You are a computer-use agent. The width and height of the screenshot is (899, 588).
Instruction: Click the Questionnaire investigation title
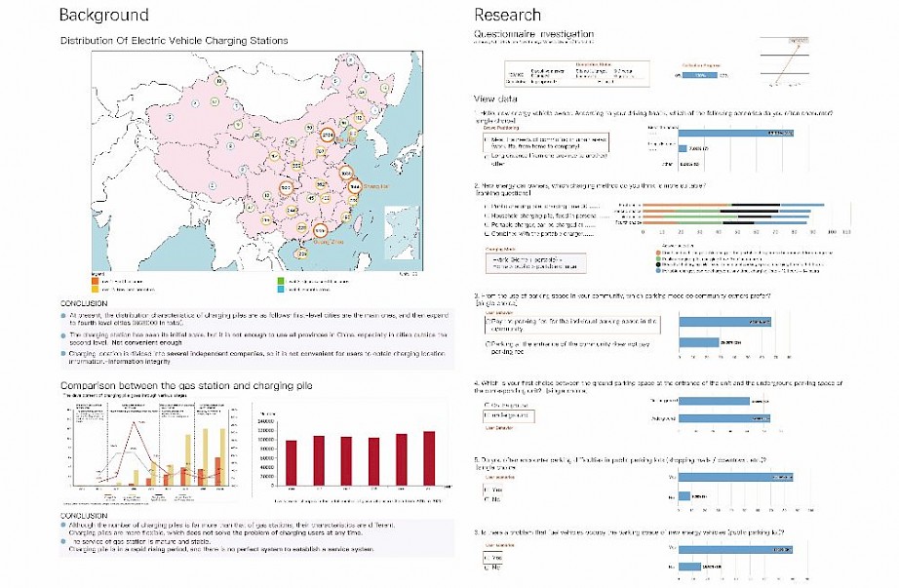tap(533, 34)
